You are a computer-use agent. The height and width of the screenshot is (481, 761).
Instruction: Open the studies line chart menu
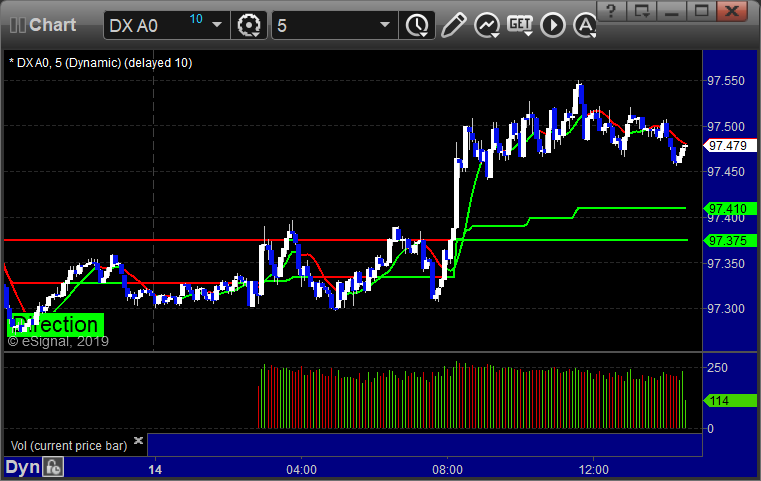click(x=487, y=25)
